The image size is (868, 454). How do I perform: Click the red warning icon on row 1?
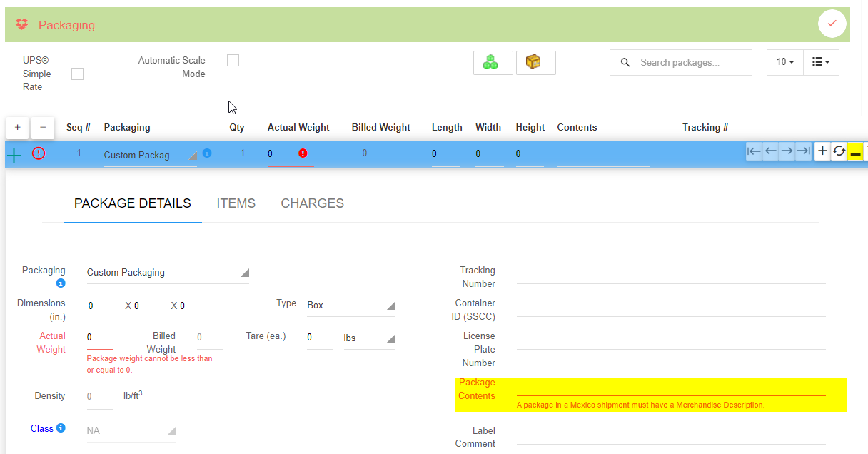click(39, 153)
